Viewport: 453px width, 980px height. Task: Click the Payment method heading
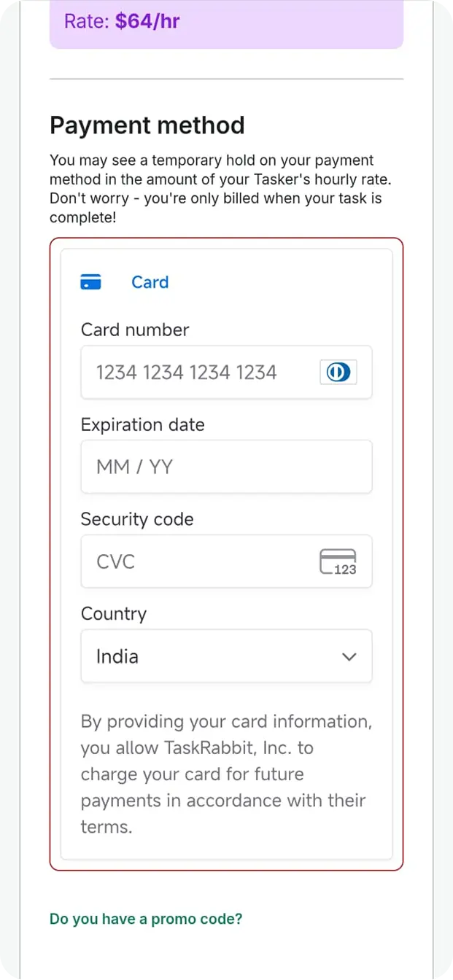coord(147,125)
